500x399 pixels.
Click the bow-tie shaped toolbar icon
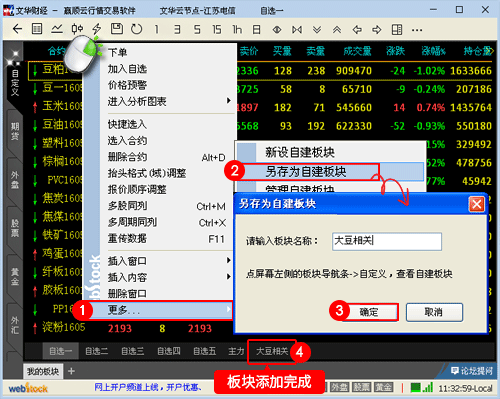pos(297,30)
